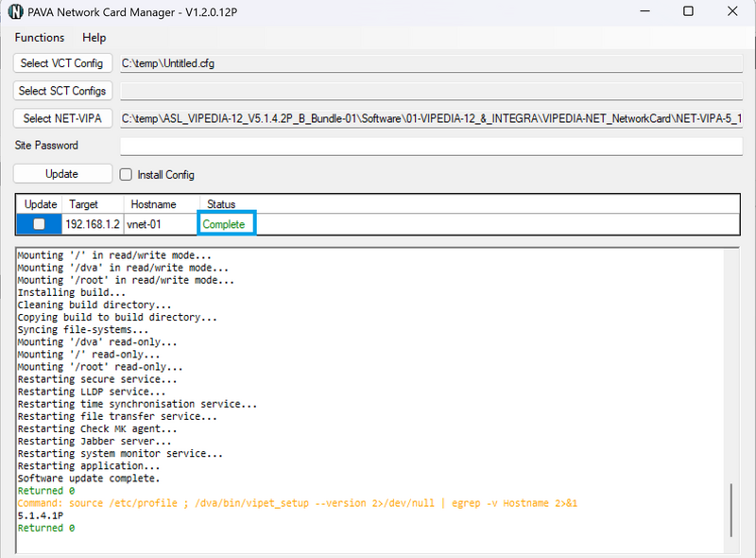Viewport: 756px width, 558px height.
Task: Click the 'Cleaning build directory...' log line
Action: click(94, 305)
